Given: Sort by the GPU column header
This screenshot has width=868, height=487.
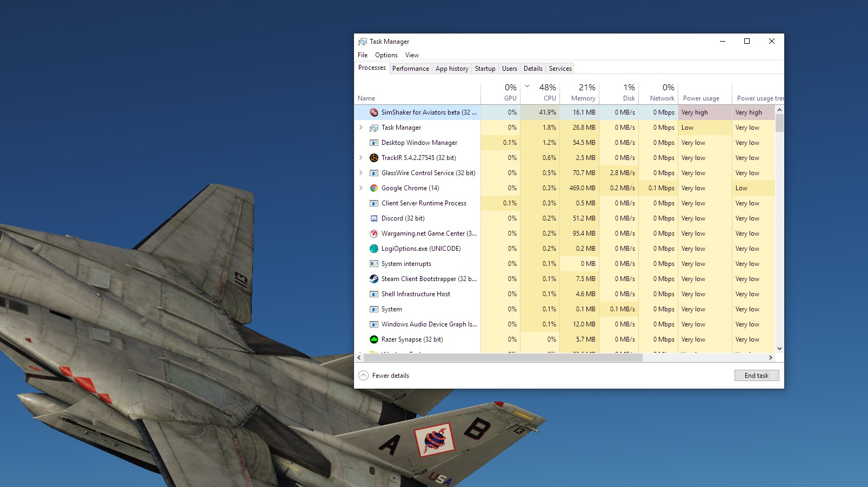Looking at the screenshot, I should click(x=500, y=93).
